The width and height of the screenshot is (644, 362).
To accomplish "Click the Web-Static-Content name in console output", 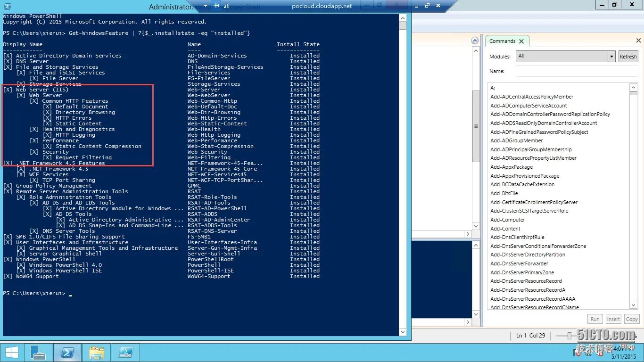I will click(217, 123).
